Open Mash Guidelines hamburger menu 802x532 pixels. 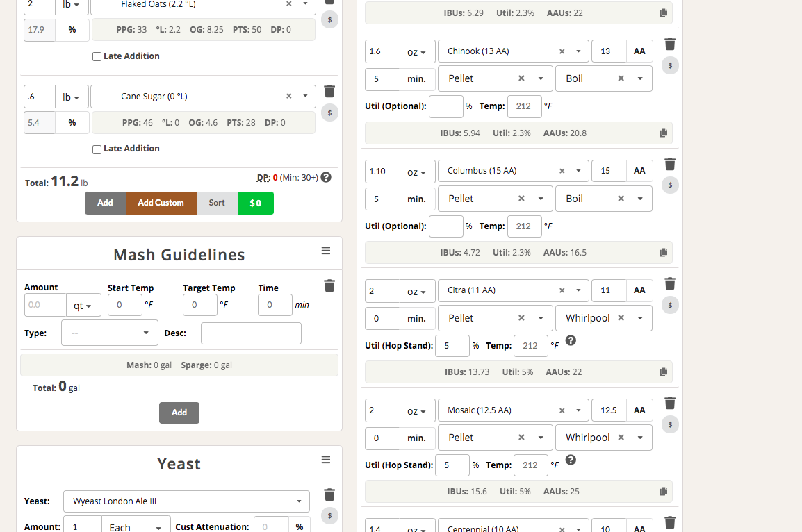[x=326, y=251]
